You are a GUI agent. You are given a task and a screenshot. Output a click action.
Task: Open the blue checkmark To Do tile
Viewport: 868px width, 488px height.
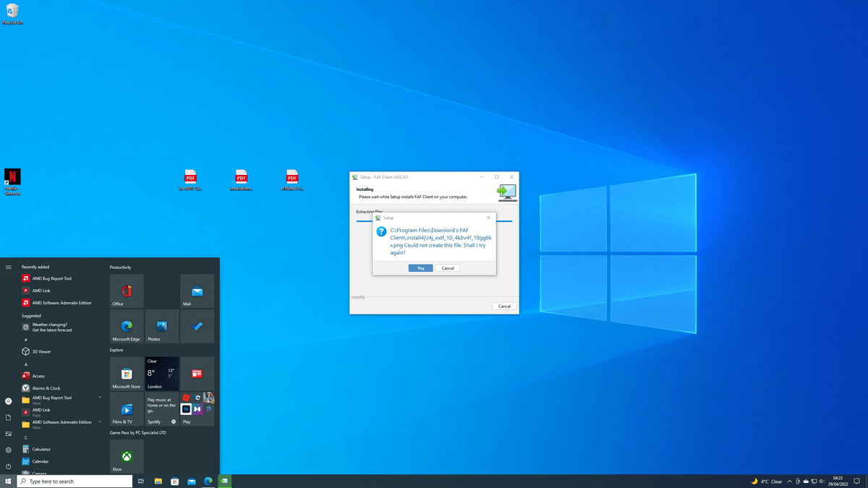197,327
